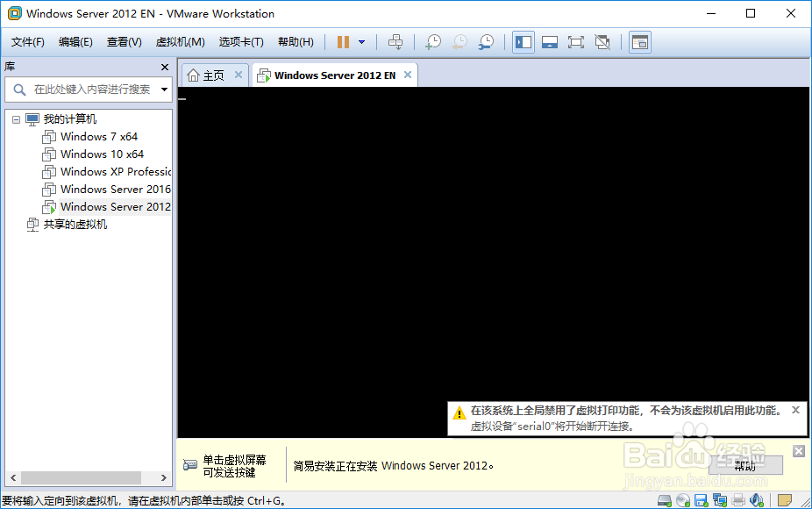Image resolution: width=812 pixels, height=509 pixels.
Task: Click the library horizontal scrollbar thumb
Action: tap(82, 478)
